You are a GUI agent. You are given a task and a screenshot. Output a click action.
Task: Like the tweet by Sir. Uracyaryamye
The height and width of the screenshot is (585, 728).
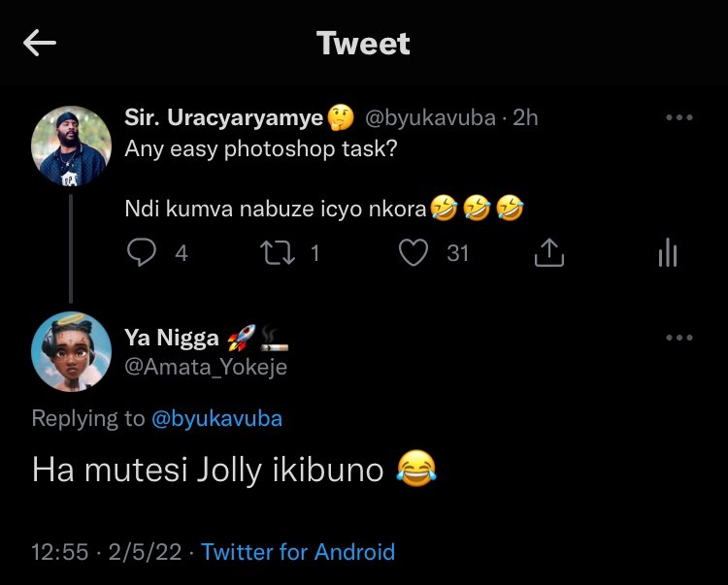click(x=414, y=253)
